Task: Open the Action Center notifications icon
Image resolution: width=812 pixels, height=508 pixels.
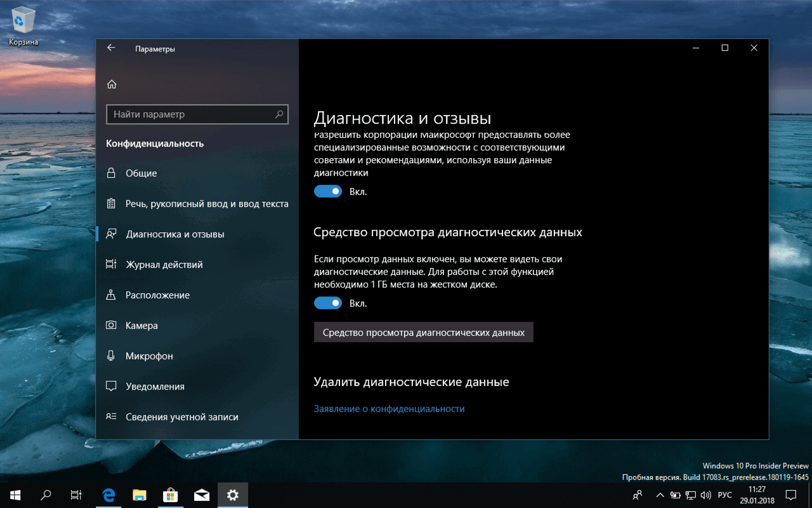Action: tap(791, 495)
